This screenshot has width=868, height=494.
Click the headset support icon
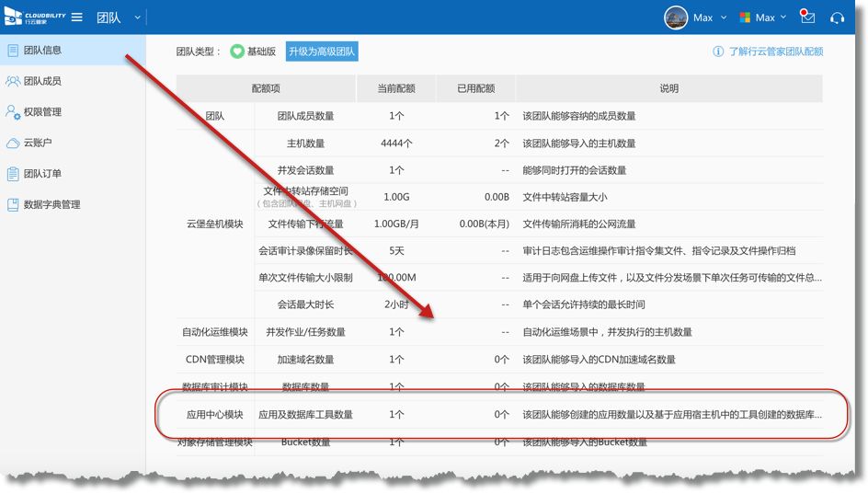pyautogui.click(x=837, y=18)
